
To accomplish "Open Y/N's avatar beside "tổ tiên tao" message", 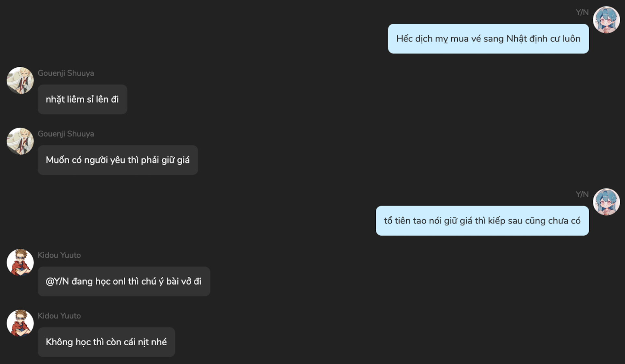I will pos(606,202).
